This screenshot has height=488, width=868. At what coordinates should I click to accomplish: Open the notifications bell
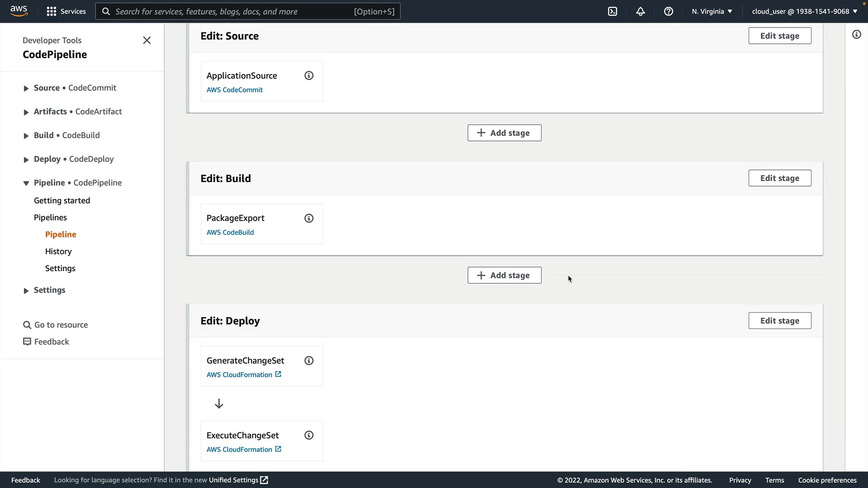point(641,11)
